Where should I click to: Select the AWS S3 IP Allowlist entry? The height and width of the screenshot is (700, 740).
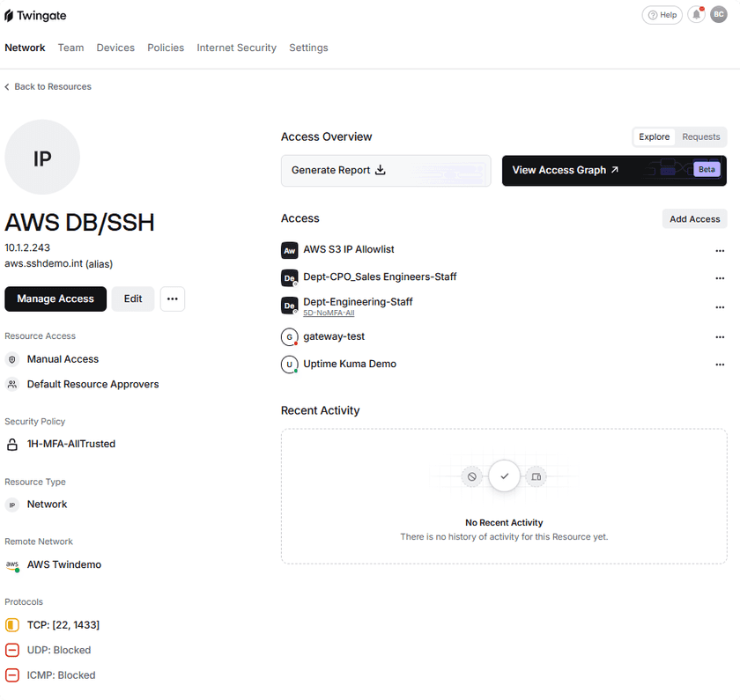349,249
